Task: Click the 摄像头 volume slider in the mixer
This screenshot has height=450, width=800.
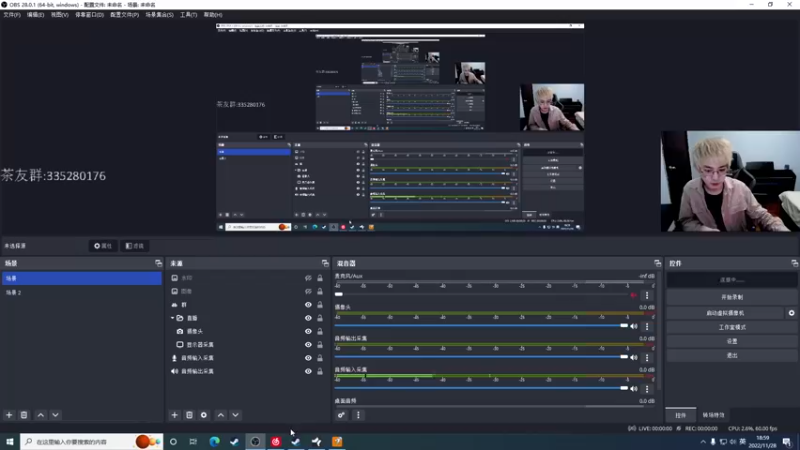Action: coord(482,326)
